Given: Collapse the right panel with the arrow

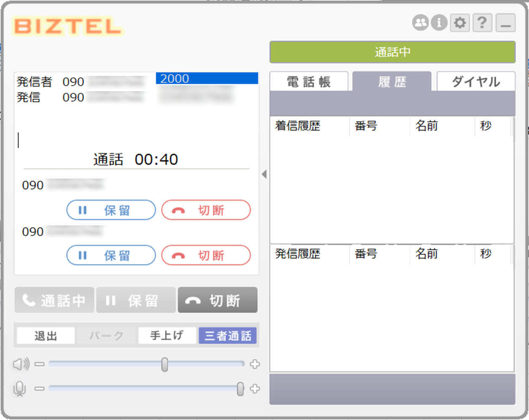Looking at the screenshot, I should (264, 174).
